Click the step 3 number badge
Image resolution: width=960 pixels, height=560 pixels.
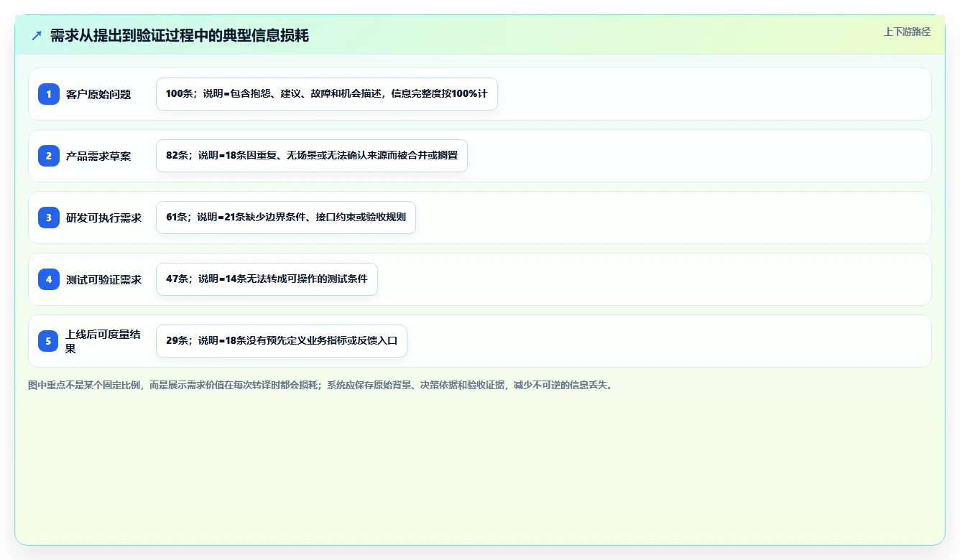[x=49, y=218]
